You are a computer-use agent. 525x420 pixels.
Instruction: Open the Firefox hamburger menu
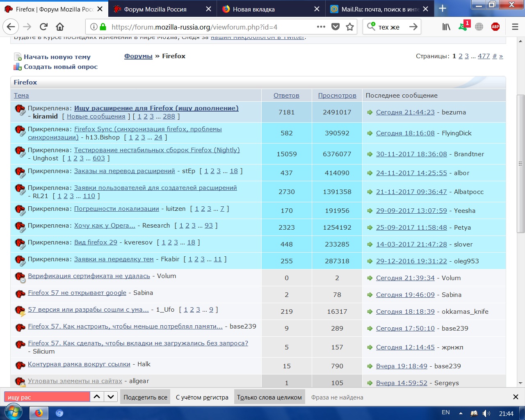pyautogui.click(x=515, y=27)
